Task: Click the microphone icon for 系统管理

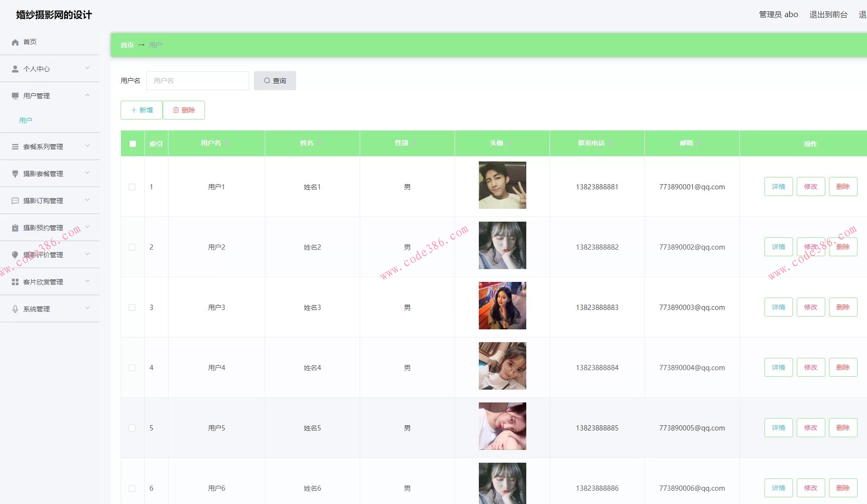Action: [15, 309]
